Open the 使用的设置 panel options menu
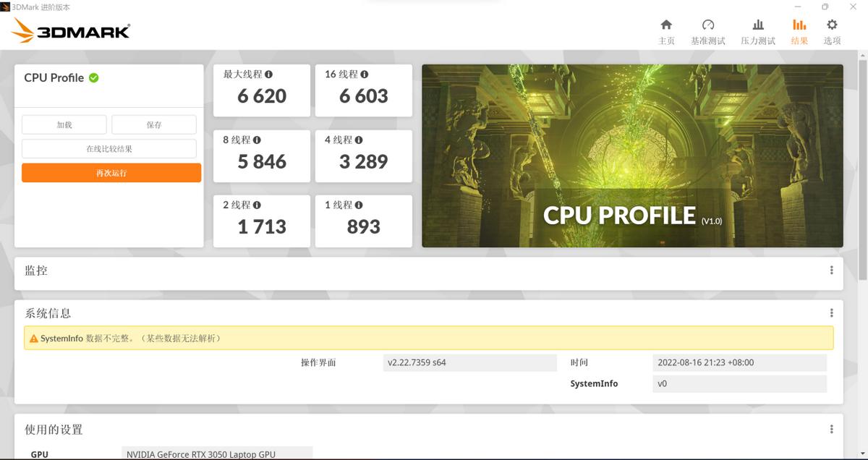Image resolution: width=868 pixels, height=460 pixels. pyautogui.click(x=830, y=429)
